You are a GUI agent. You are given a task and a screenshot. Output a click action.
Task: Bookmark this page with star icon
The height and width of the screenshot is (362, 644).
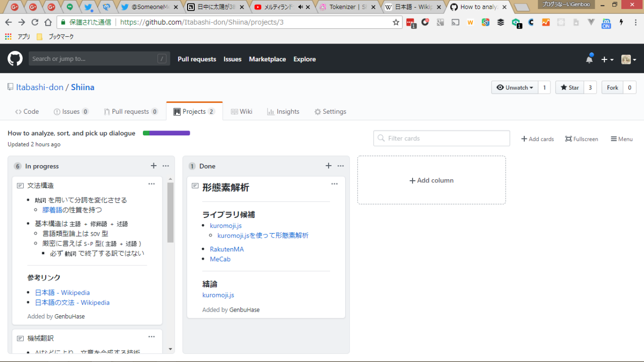point(396,22)
